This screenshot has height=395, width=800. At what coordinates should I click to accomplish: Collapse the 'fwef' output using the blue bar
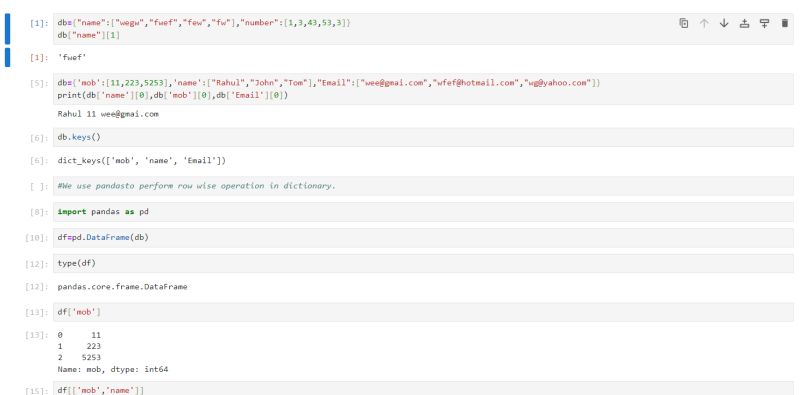click(7, 57)
